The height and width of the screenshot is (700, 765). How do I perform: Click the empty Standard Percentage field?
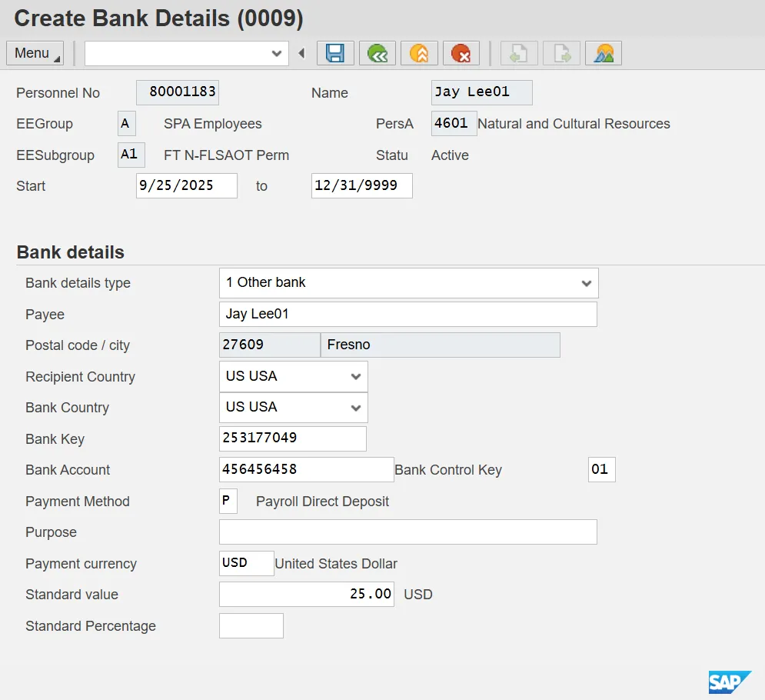tap(251, 625)
